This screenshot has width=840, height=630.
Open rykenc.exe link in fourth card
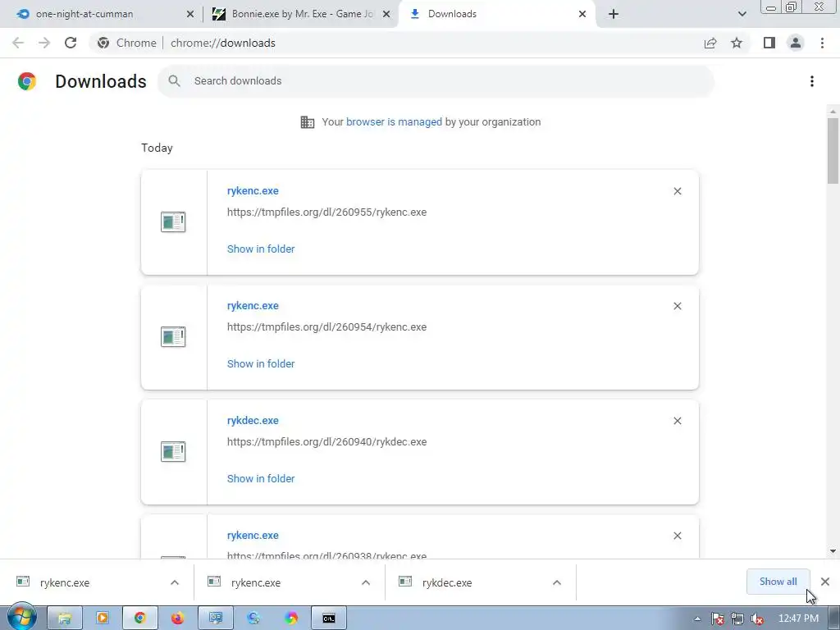click(253, 536)
